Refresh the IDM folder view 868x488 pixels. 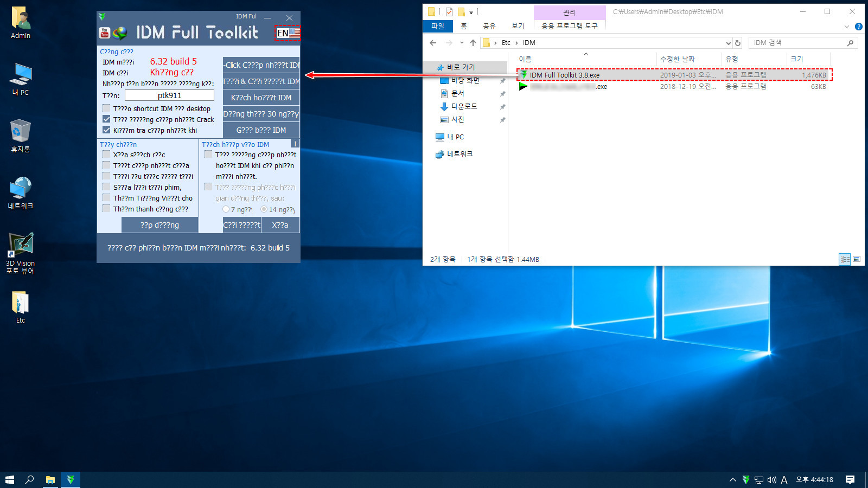click(x=738, y=43)
